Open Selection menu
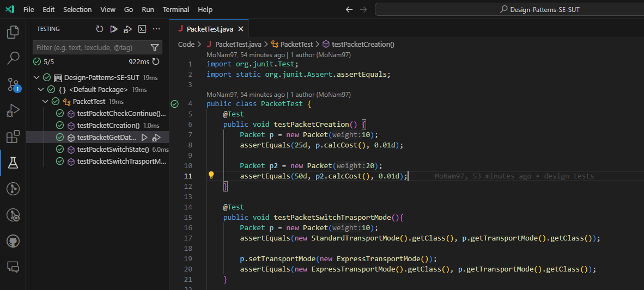644x290 pixels. click(77, 9)
